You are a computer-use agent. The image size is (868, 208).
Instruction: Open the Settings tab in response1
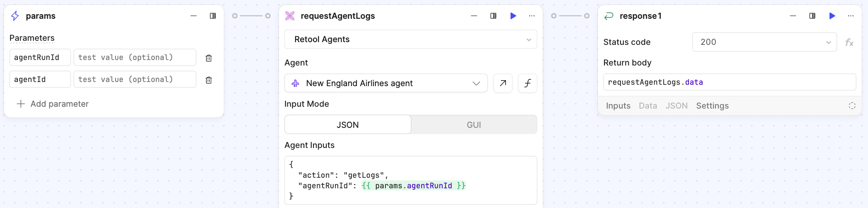tap(712, 106)
